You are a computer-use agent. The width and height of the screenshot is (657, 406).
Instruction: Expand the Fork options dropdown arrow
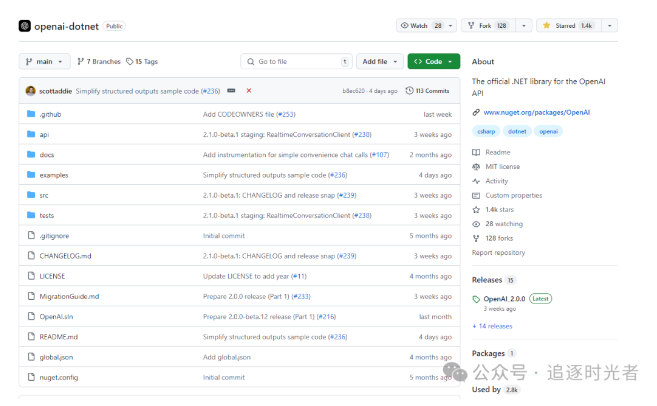coord(524,26)
